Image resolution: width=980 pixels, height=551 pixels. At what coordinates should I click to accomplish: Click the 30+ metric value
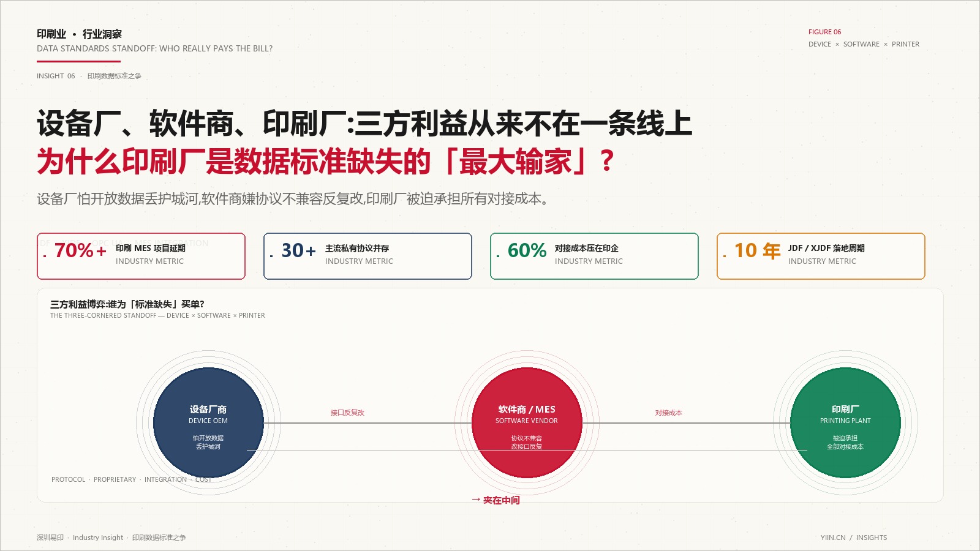(299, 250)
